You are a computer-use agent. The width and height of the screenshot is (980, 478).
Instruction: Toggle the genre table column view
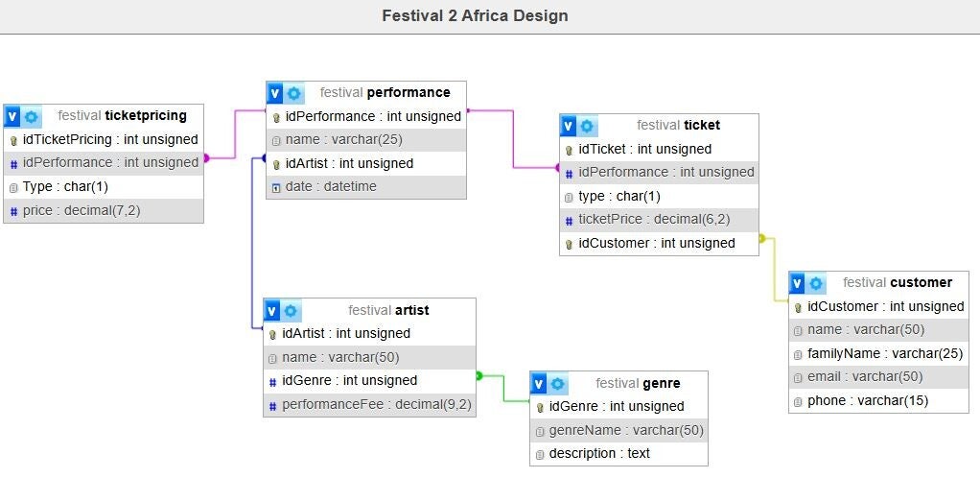[539, 383]
